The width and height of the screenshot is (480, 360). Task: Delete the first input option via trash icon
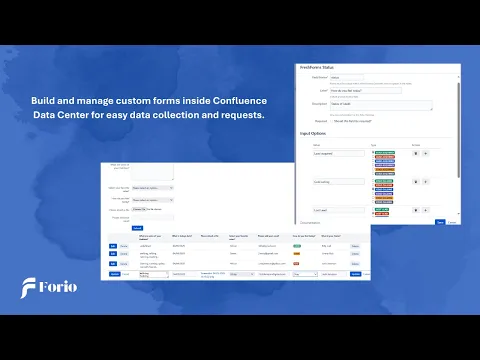[x=415, y=154]
